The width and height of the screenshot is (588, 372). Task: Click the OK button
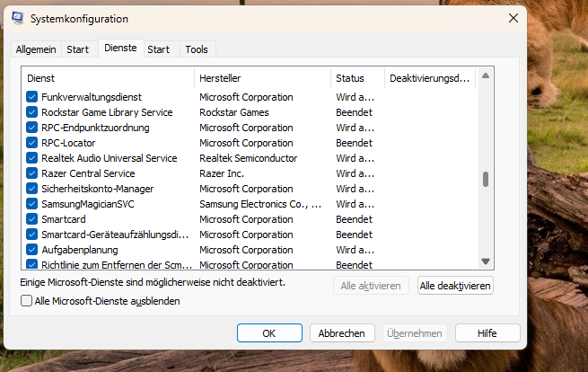(x=268, y=333)
